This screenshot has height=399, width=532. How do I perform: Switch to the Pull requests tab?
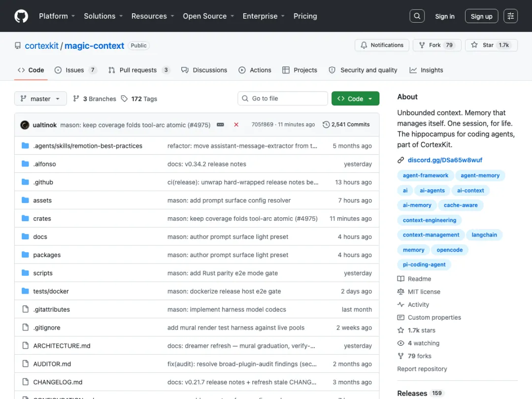coord(139,70)
